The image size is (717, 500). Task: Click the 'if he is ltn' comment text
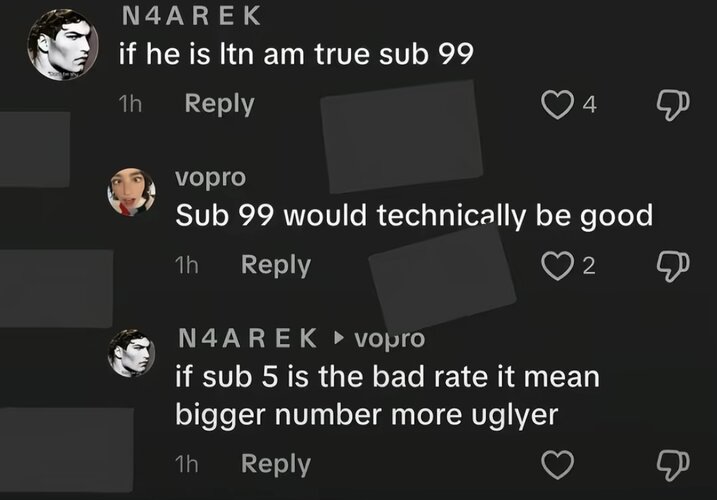coord(295,55)
